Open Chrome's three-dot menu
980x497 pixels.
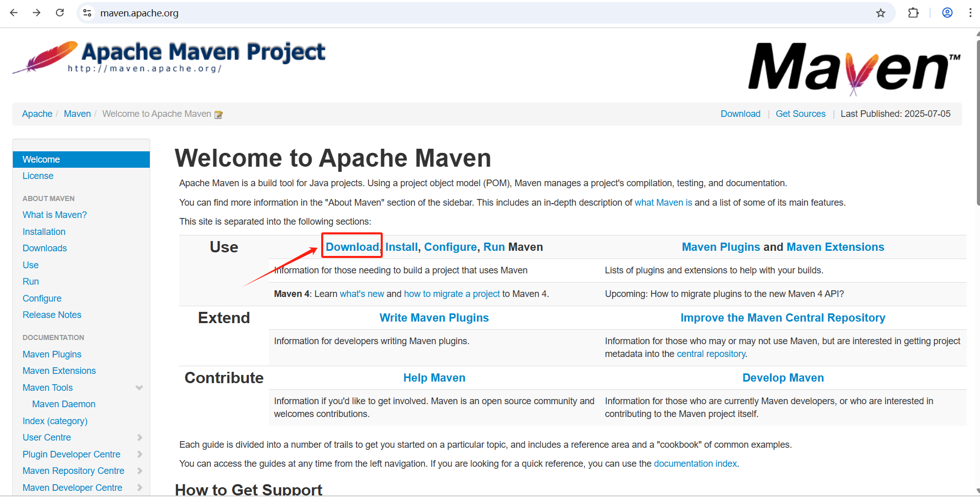[x=971, y=13]
